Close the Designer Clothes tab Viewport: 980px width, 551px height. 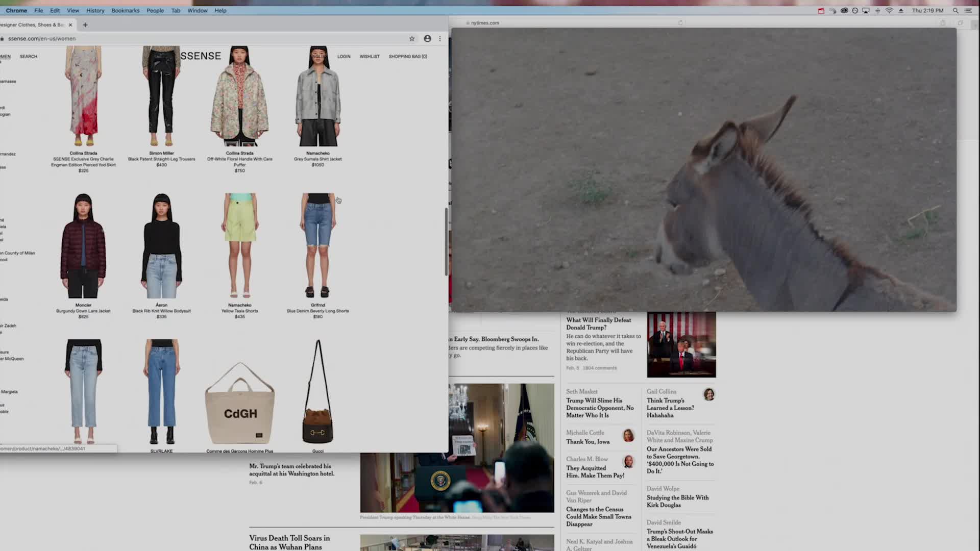click(x=70, y=25)
